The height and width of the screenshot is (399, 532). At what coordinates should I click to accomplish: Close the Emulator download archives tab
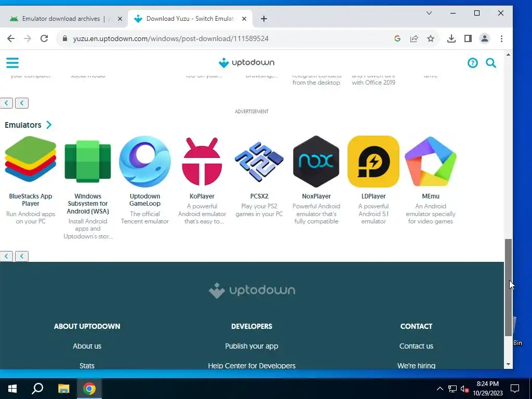(x=120, y=19)
